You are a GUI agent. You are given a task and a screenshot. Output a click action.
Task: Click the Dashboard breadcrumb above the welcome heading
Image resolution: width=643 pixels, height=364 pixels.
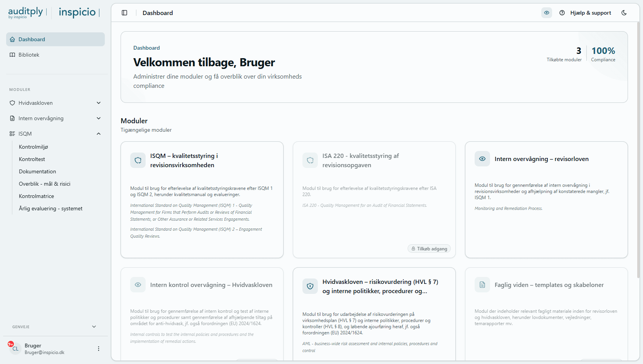coord(146,48)
